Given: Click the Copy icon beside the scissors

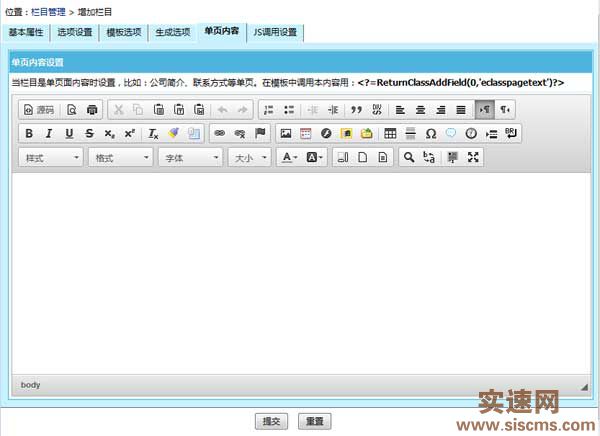Looking at the screenshot, I should (x=138, y=110).
